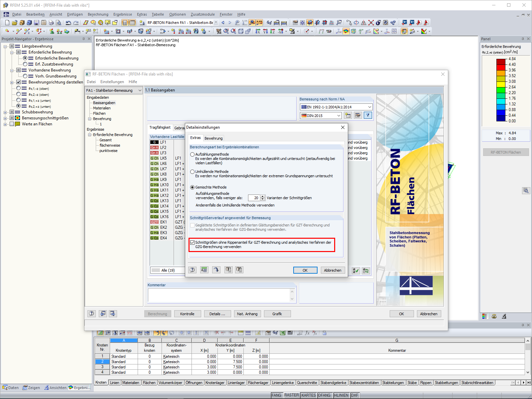Click the previous result arrow beside module dropdown

223,23
